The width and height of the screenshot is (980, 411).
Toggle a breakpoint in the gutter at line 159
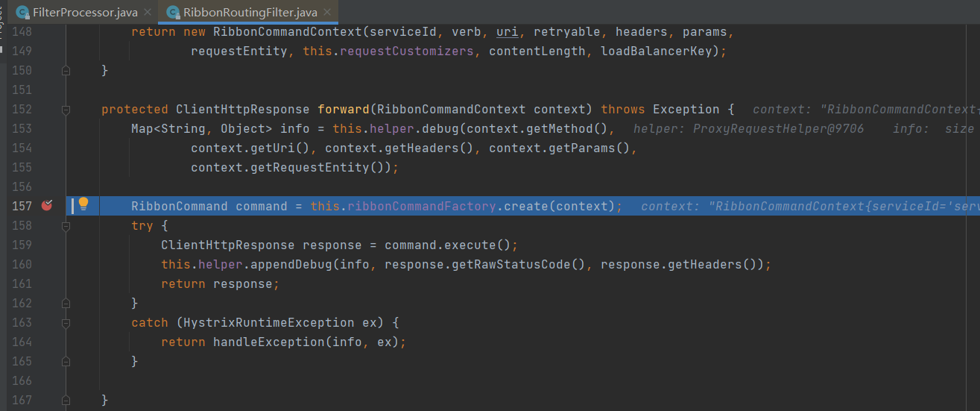[x=47, y=245]
